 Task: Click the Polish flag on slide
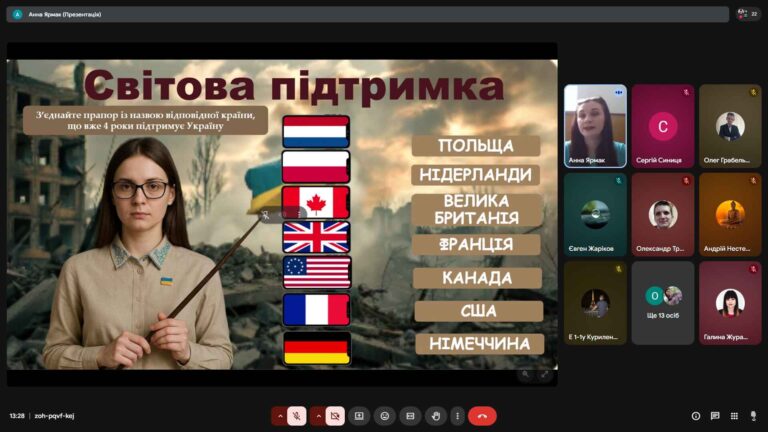coord(316,167)
